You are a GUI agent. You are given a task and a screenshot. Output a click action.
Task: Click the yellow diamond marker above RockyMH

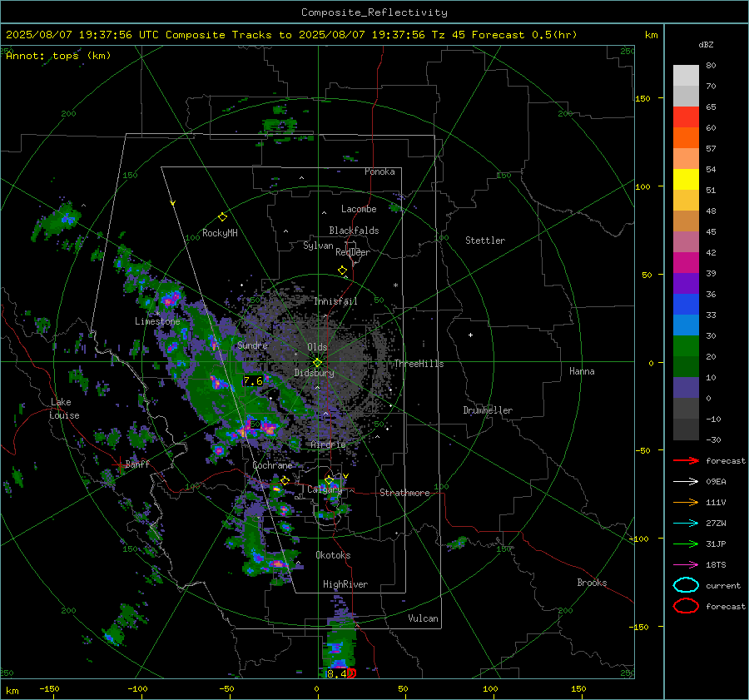222,217
